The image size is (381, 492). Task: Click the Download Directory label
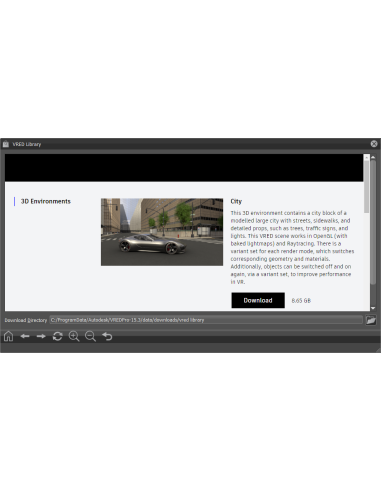pyautogui.click(x=26, y=320)
